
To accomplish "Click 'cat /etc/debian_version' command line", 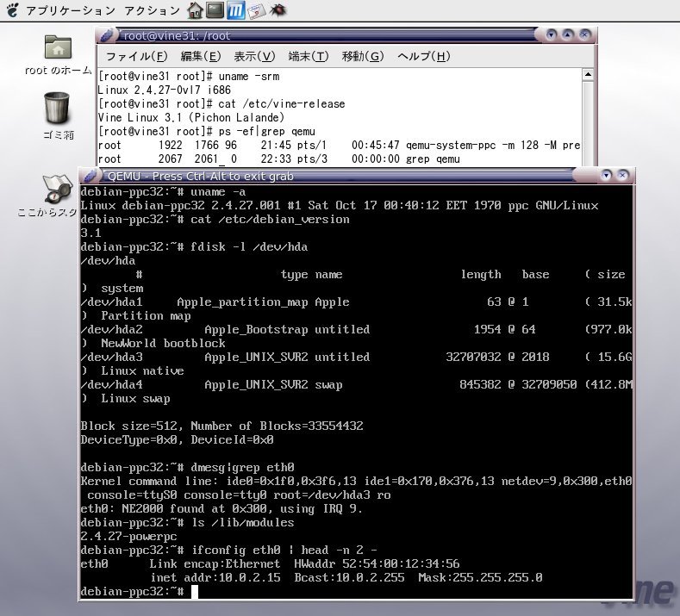I will pos(270,220).
